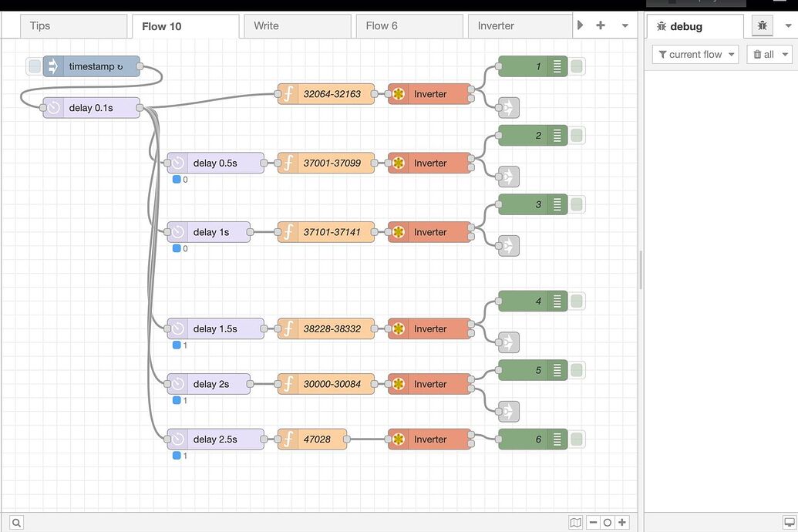This screenshot has height=532, width=798.
Task: Switch to the Flow 6 tab
Action: pos(409,26)
